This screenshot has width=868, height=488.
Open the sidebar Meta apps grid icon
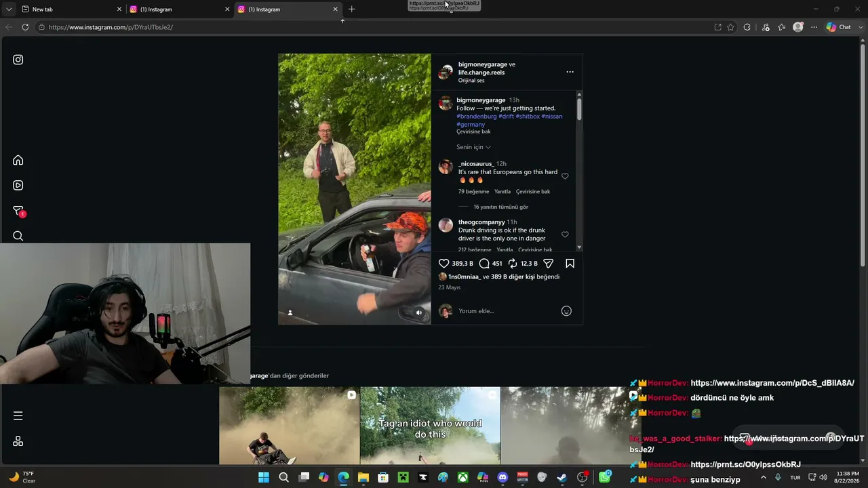(18, 441)
